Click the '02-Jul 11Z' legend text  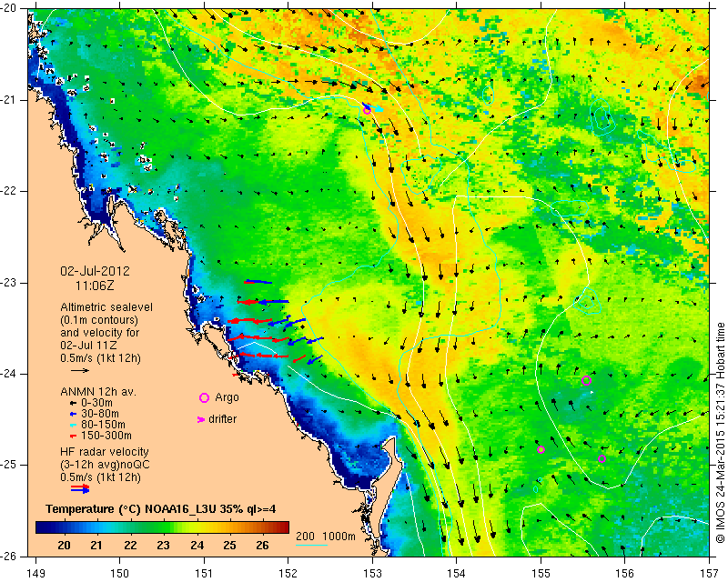[88, 346]
